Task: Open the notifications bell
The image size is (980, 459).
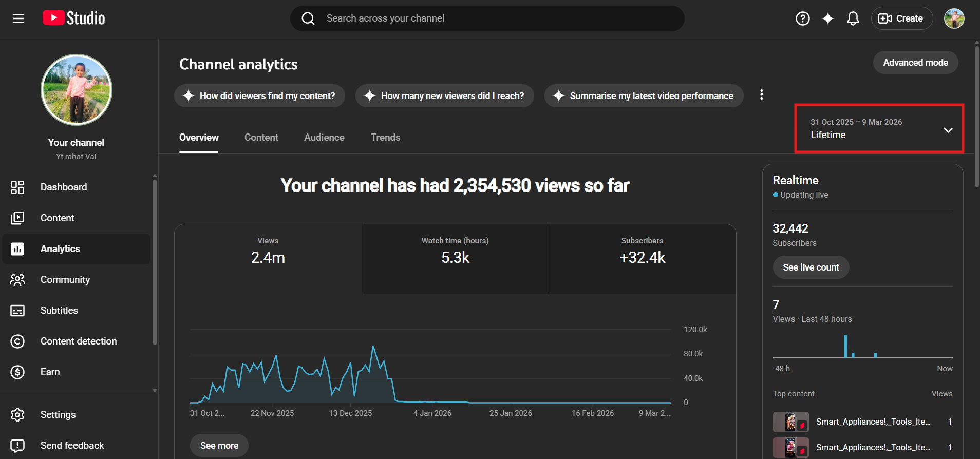Action: point(853,18)
